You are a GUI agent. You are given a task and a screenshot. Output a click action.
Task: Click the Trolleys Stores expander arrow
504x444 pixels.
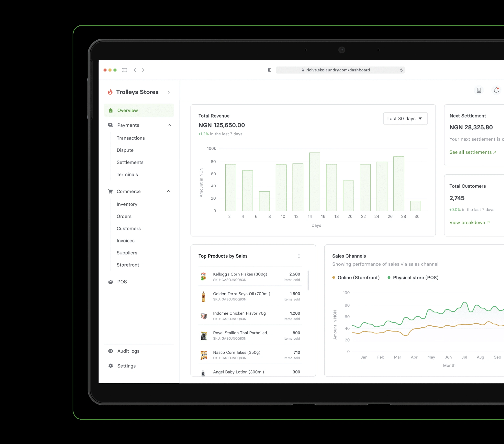[169, 92]
